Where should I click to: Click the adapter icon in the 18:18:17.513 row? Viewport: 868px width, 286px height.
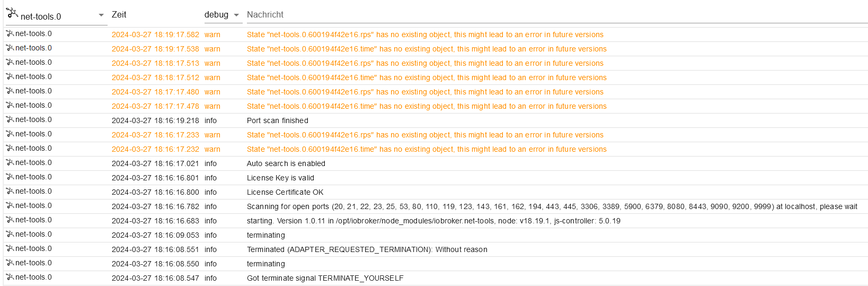click(x=10, y=62)
